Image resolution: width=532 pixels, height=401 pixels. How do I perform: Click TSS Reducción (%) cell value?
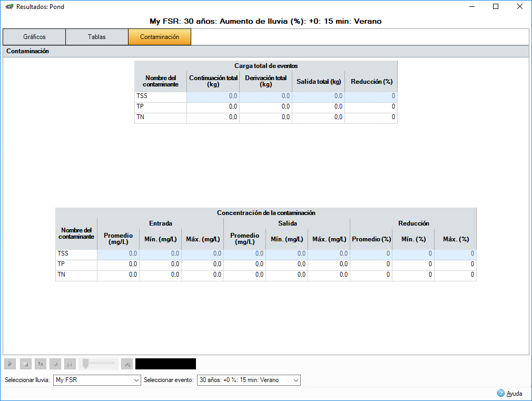pyautogui.click(x=371, y=96)
